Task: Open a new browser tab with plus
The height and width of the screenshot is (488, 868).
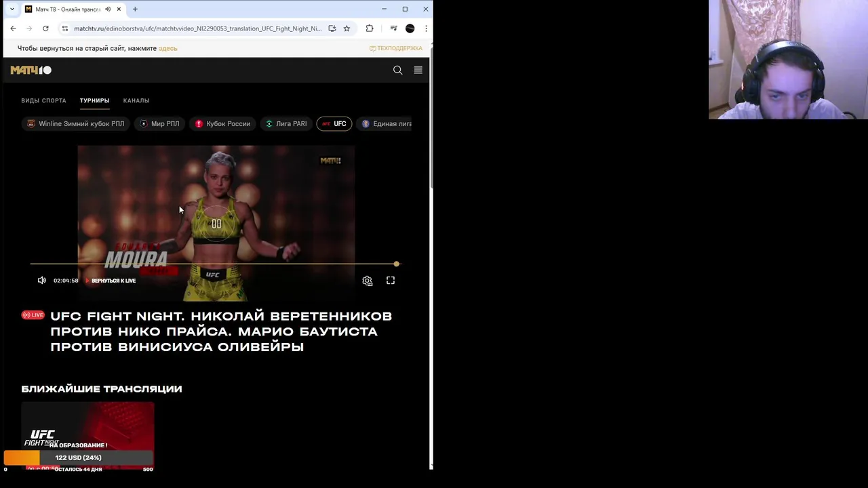Action: (x=135, y=9)
